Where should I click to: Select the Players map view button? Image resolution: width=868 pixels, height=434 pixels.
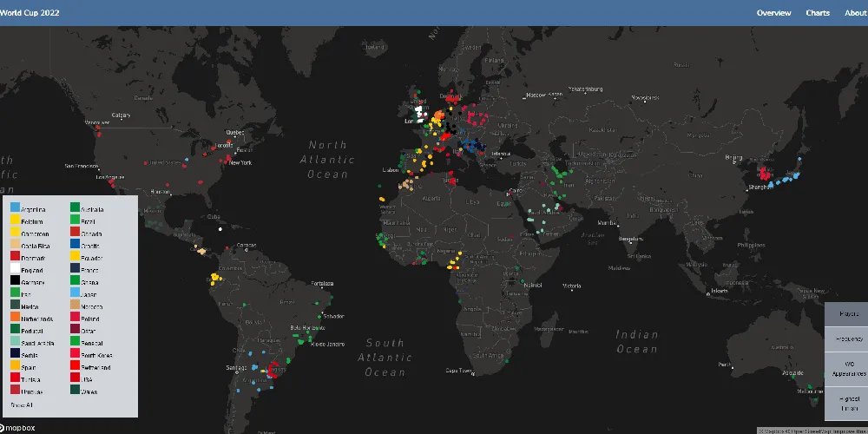(848, 312)
